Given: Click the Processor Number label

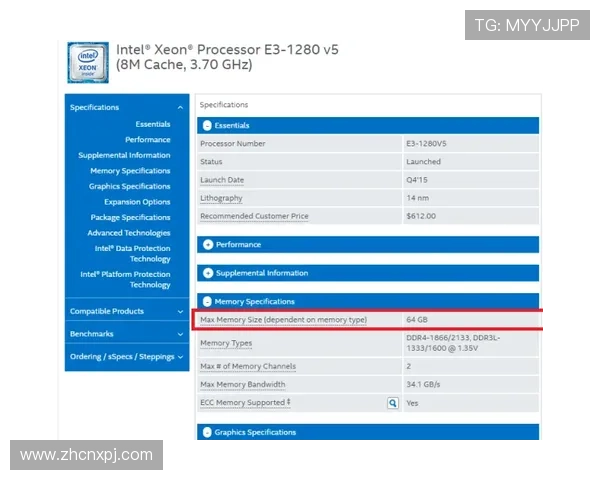Looking at the screenshot, I should [x=233, y=144].
